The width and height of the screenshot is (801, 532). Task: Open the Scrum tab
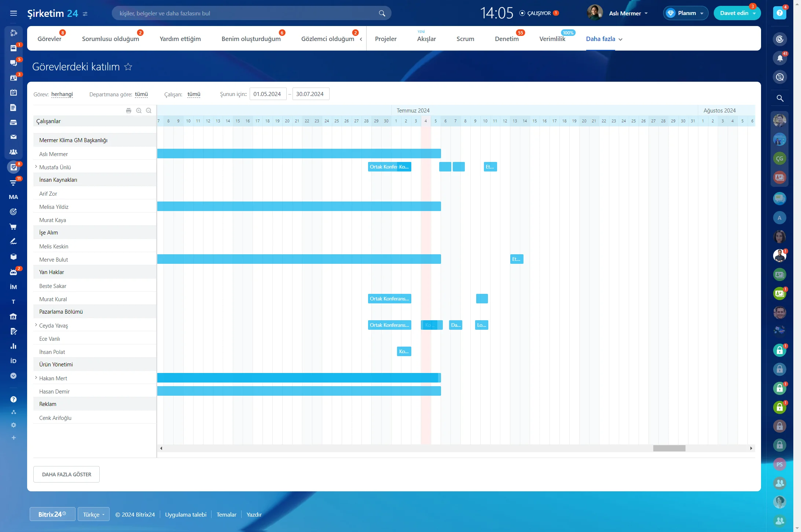tap(465, 39)
